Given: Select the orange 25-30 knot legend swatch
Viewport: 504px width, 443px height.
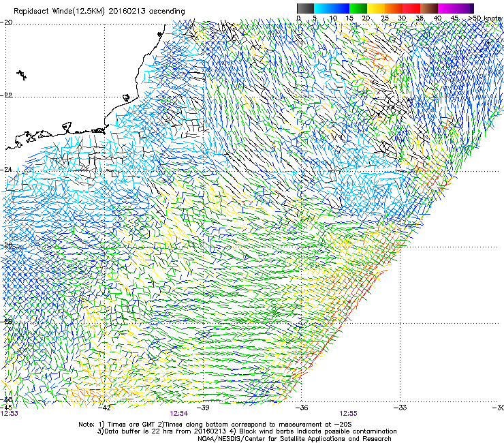Looking at the screenshot, I should tap(394, 8).
